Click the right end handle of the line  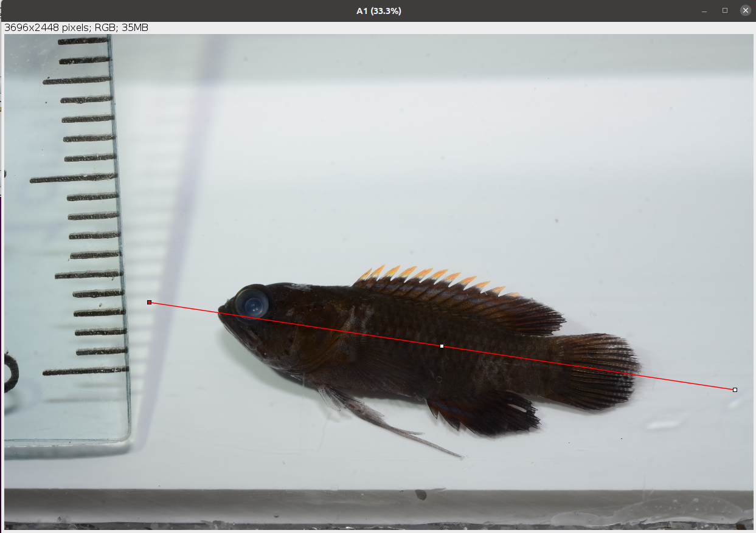pos(735,390)
